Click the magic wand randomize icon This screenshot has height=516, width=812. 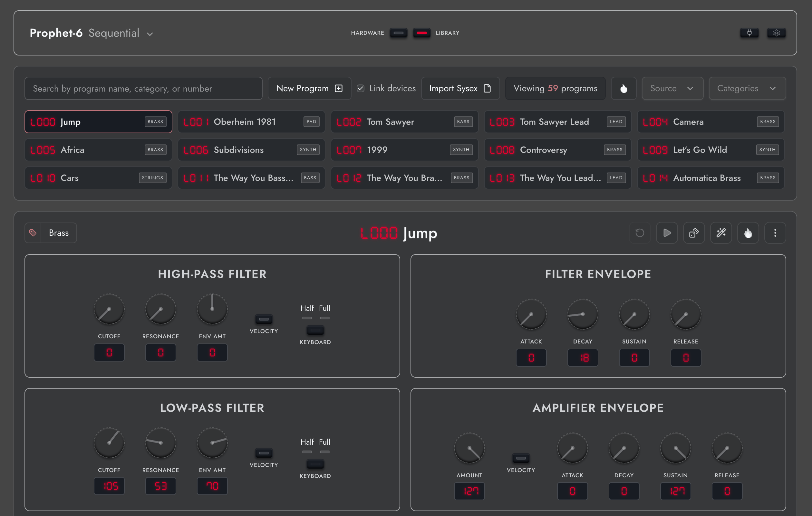721,233
